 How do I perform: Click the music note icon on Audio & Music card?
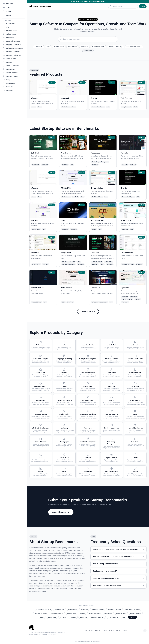(x=112, y=342)
